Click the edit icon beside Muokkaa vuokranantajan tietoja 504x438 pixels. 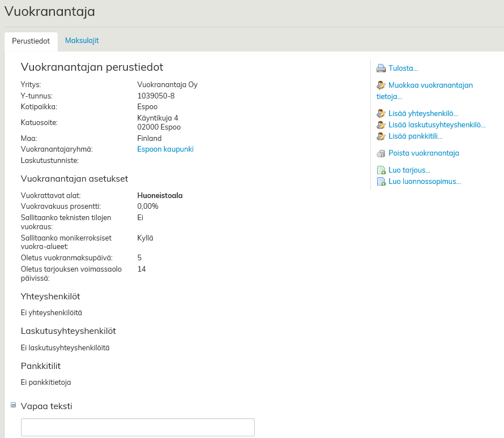(x=381, y=85)
